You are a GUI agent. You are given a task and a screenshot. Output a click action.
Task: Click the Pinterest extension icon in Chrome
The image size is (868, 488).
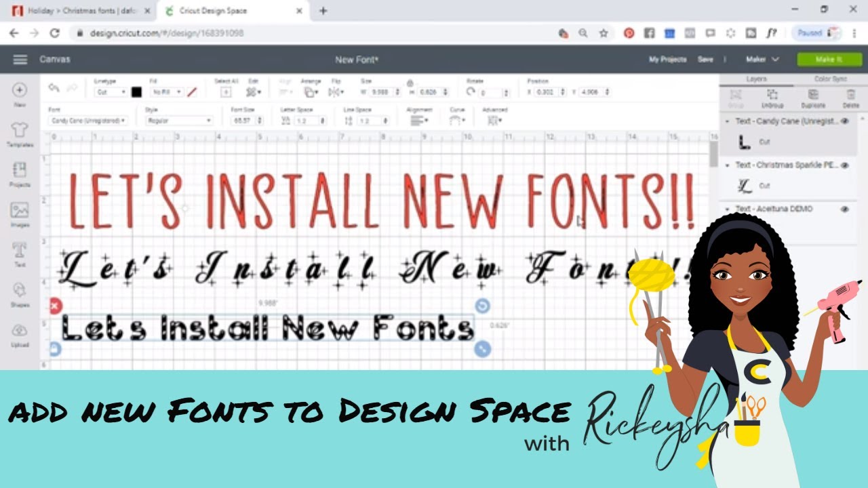point(629,33)
